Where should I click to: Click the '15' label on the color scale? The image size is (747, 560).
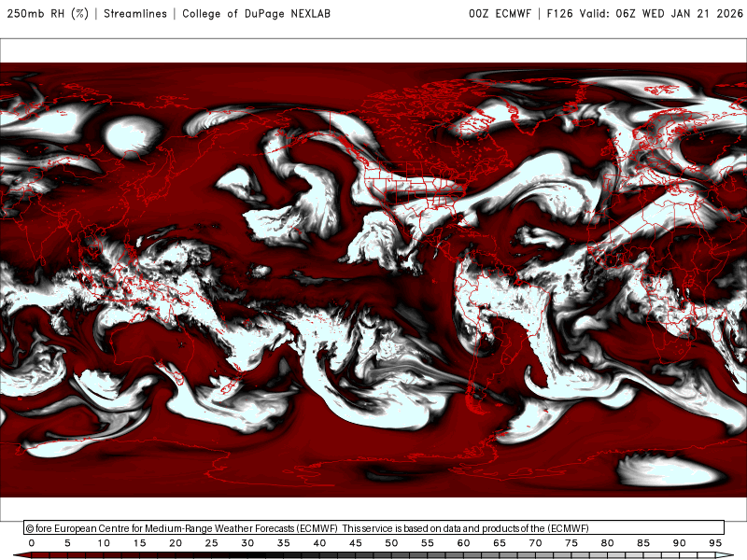[139, 543]
